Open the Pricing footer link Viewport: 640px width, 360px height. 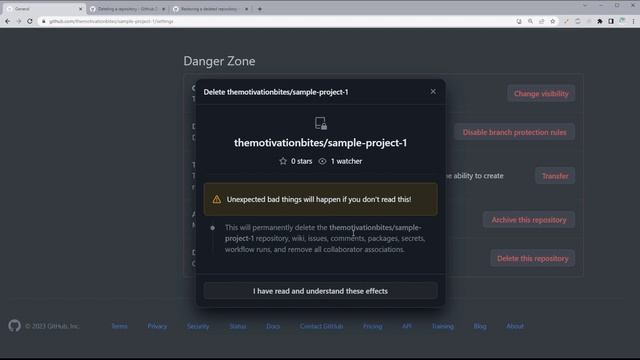(373, 326)
